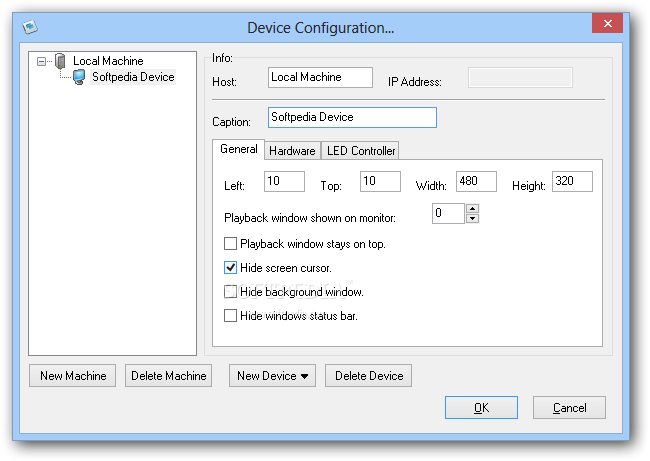Open the Hardware tab
Viewport: 650px width, 461px height.
pos(292,150)
